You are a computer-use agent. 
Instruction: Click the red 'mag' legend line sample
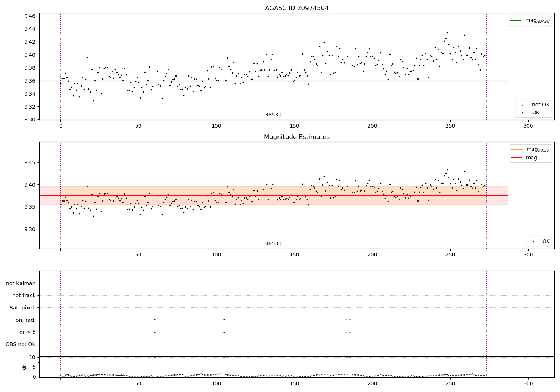pos(517,158)
